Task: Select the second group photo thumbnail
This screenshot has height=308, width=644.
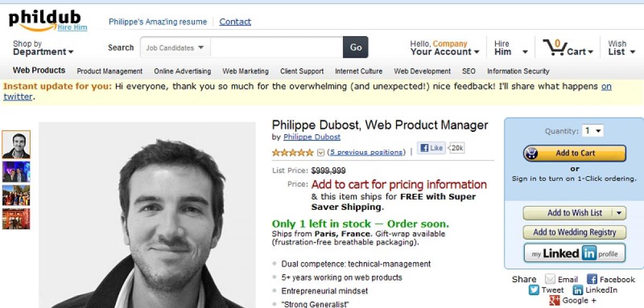Action: point(16,195)
